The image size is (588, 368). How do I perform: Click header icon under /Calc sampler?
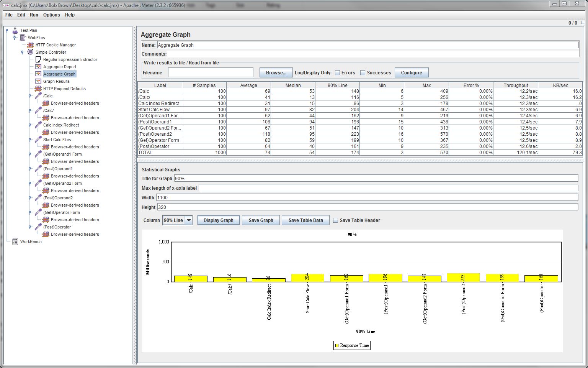46,103
